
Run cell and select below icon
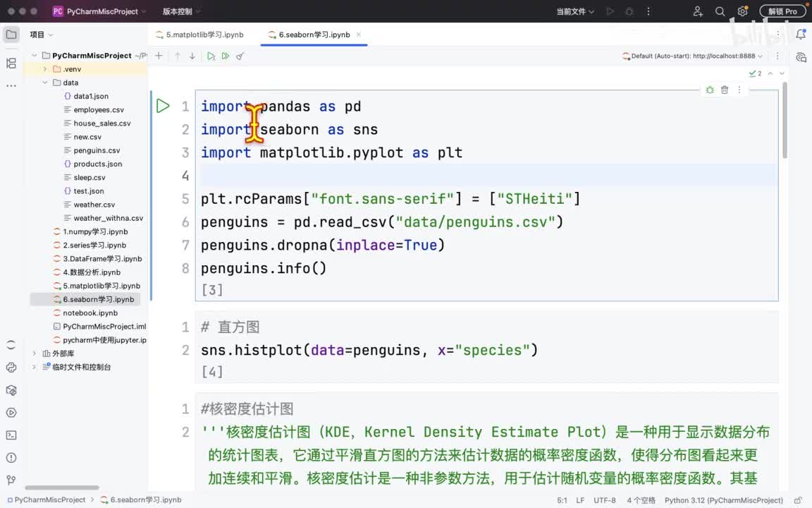[211, 56]
